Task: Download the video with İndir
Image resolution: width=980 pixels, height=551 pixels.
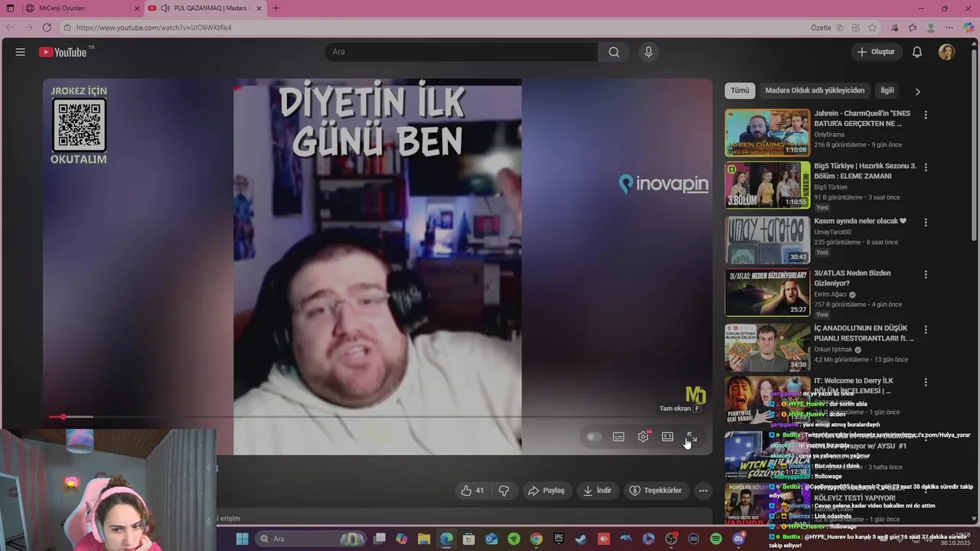Action: (x=598, y=491)
